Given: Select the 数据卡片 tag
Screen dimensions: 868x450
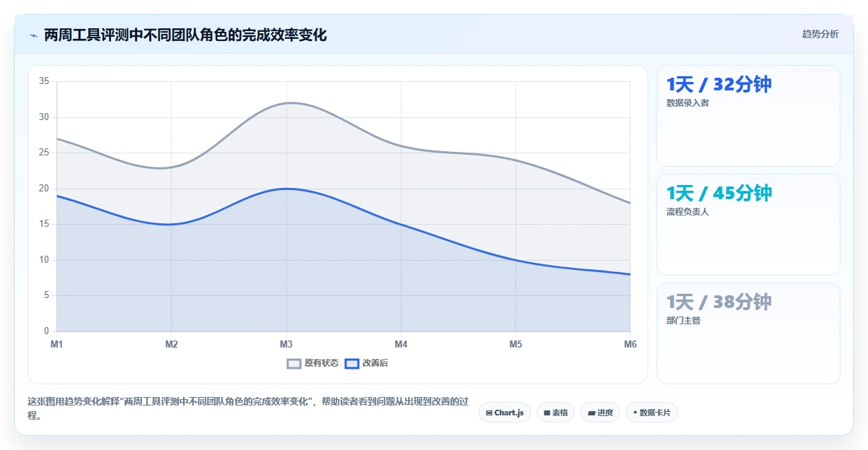Looking at the screenshot, I should pos(651,413).
